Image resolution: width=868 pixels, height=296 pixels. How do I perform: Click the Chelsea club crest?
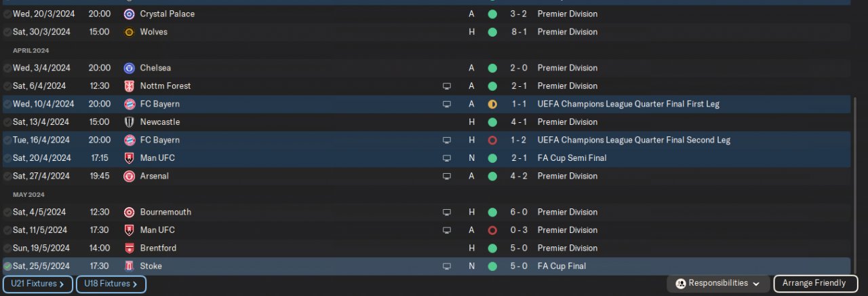point(129,68)
